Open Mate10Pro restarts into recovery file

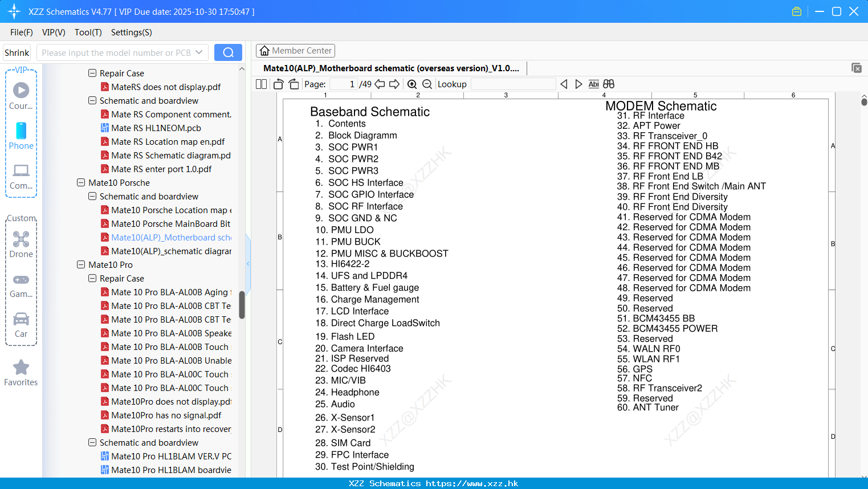(166, 429)
